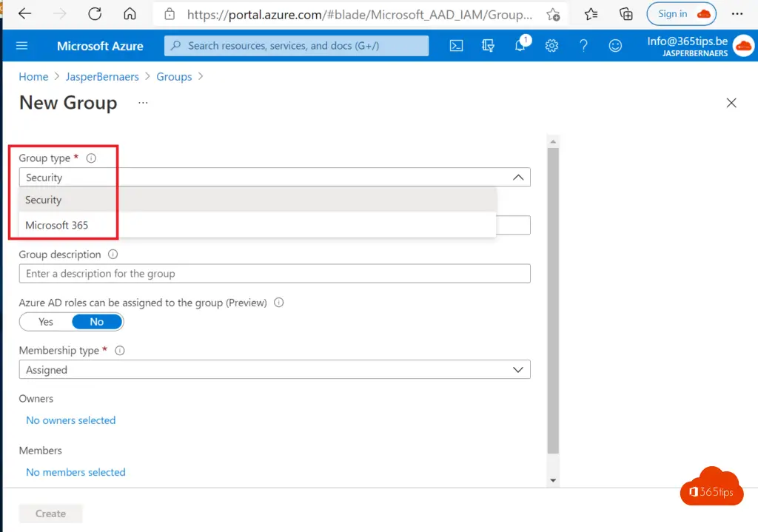Screen dimensions: 758x532
Task: Open the Membership type Assigned dropdown
Action: click(275, 370)
